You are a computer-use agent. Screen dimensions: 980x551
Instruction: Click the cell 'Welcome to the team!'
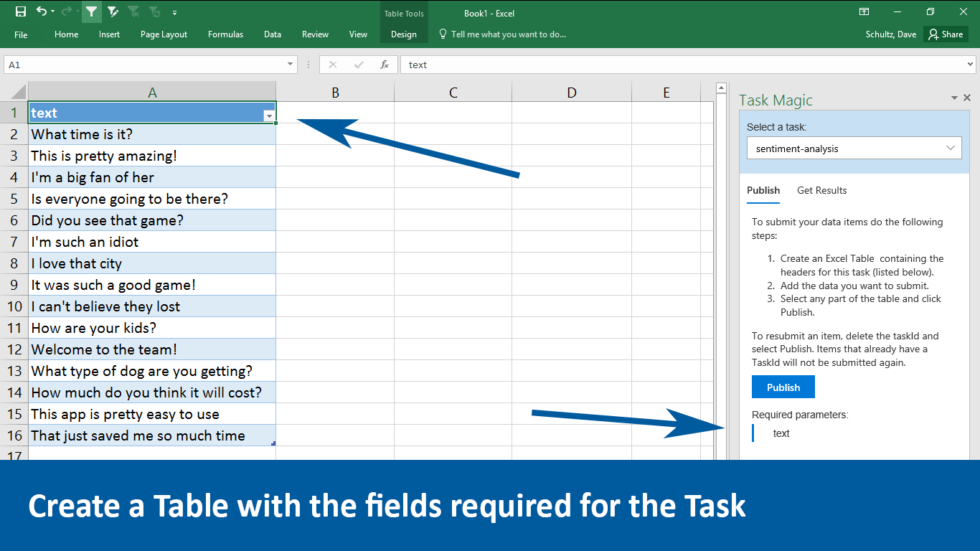tap(152, 349)
